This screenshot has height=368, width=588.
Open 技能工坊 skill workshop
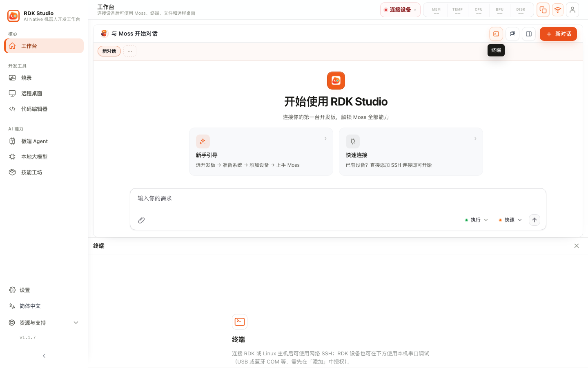click(x=44, y=172)
